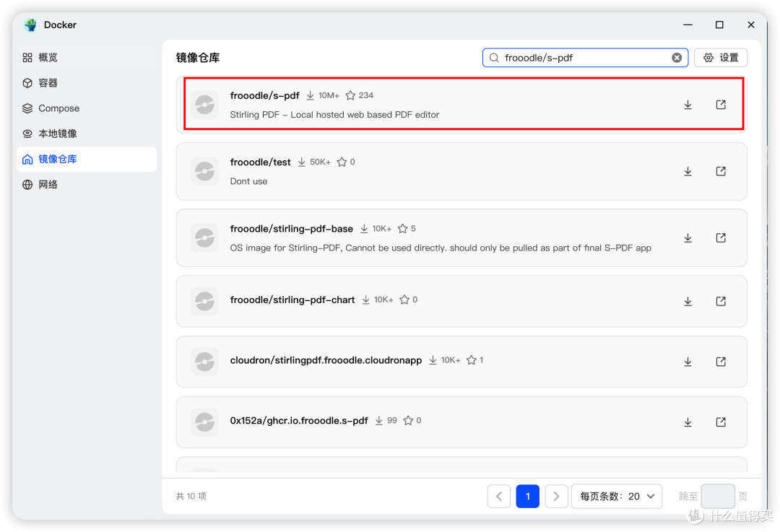Open the Compose section
The image size is (780, 532).
(87, 108)
